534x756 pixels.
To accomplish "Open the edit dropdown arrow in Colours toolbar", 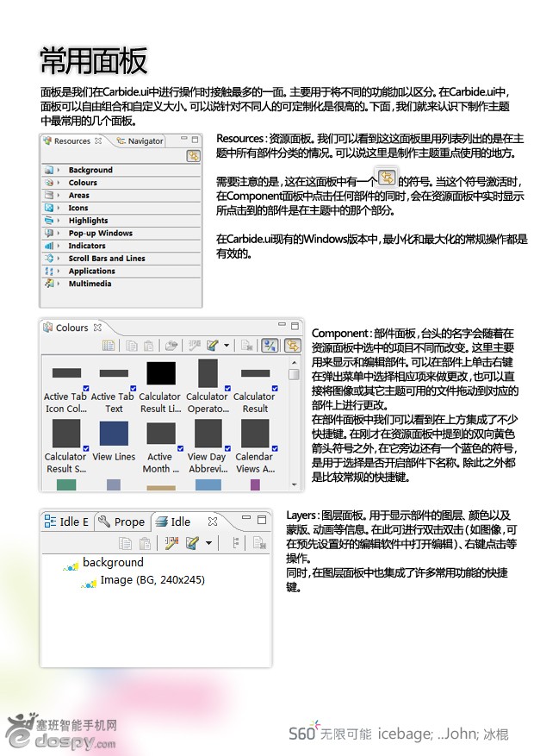I will [227, 345].
